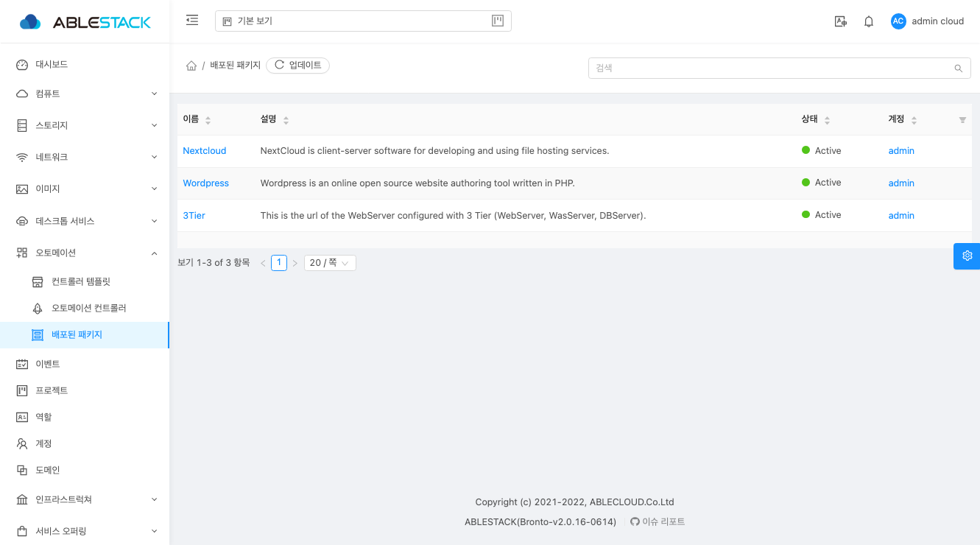Click the 업데이트 refresh button
The width and height of the screenshot is (980, 545).
(x=298, y=66)
